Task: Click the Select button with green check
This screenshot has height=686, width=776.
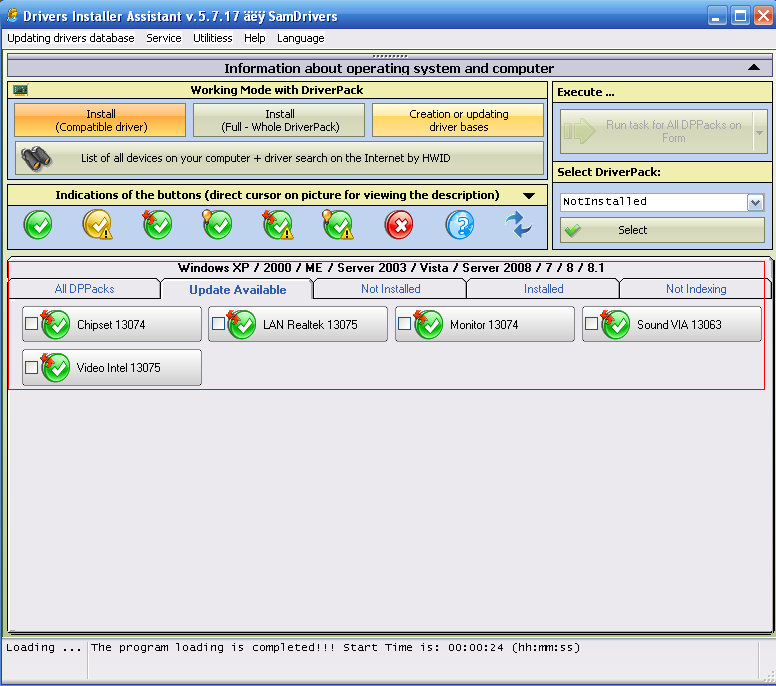Action: [x=662, y=230]
